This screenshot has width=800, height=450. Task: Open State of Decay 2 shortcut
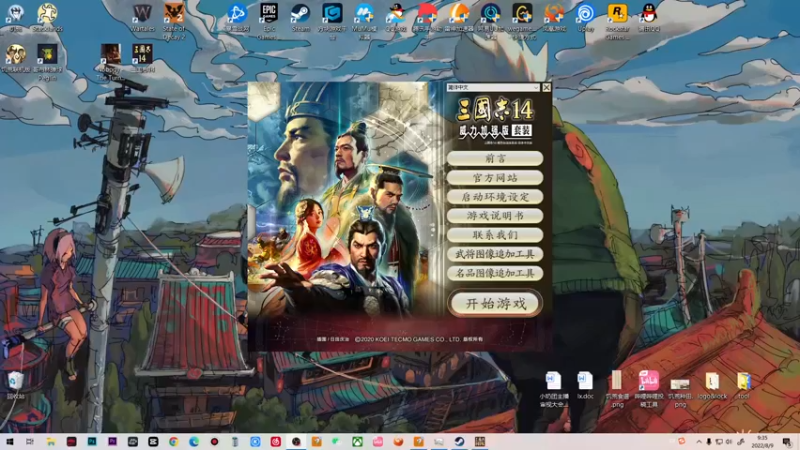pos(173,20)
